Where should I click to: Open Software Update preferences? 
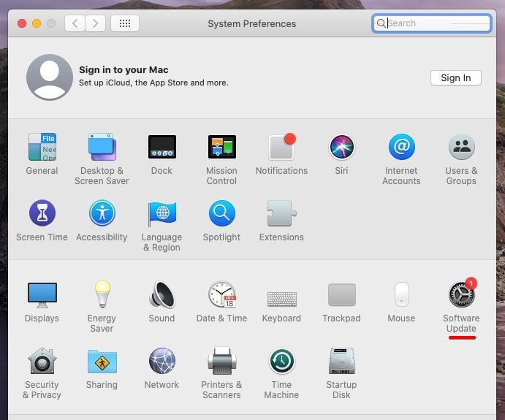coord(462,294)
